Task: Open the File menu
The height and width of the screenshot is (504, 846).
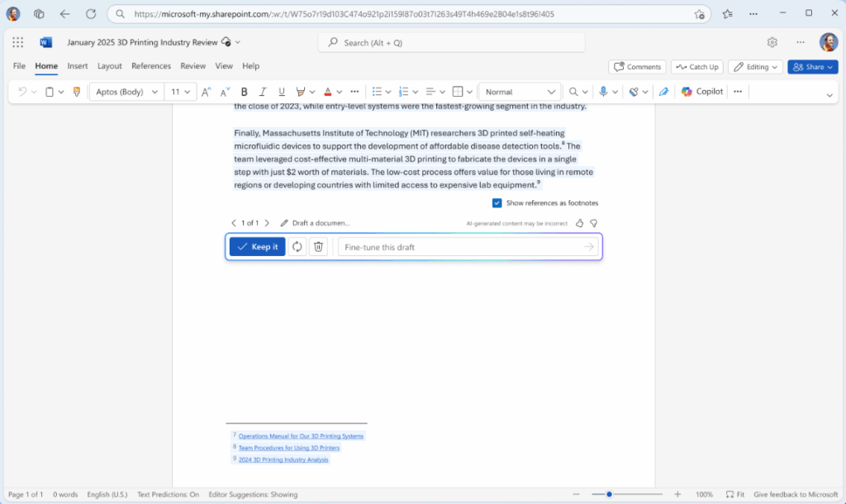Action: click(19, 66)
